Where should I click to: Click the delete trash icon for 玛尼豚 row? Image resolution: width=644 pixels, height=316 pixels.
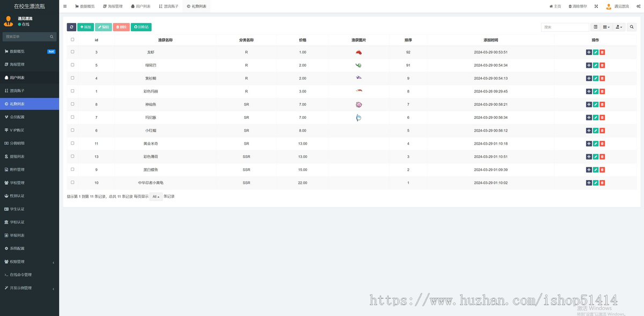pyautogui.click(x=602, y=118)
